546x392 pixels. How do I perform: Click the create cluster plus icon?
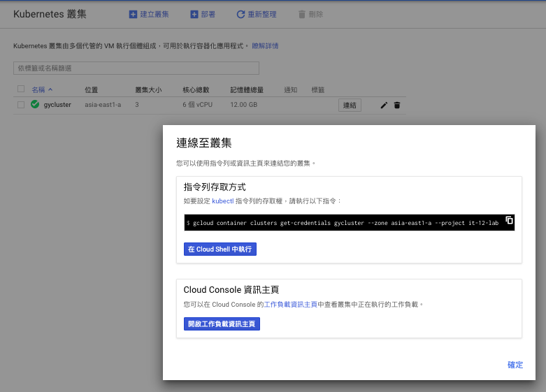(x=133, y=14)
